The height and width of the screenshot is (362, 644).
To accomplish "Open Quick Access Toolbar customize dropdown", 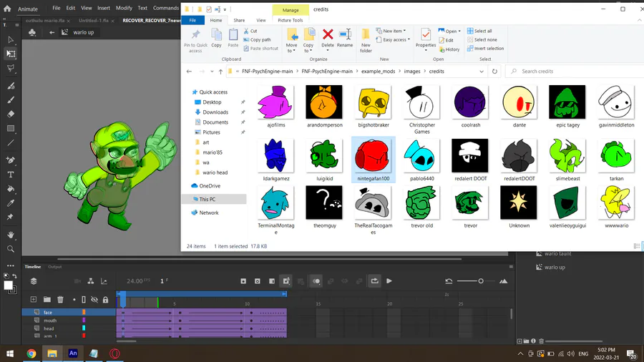I will click(225, 9).
